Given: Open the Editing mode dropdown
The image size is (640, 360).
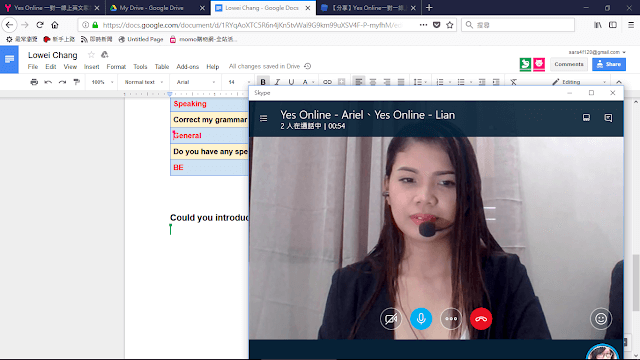Looking at the screenshot, I should (579, 82).
